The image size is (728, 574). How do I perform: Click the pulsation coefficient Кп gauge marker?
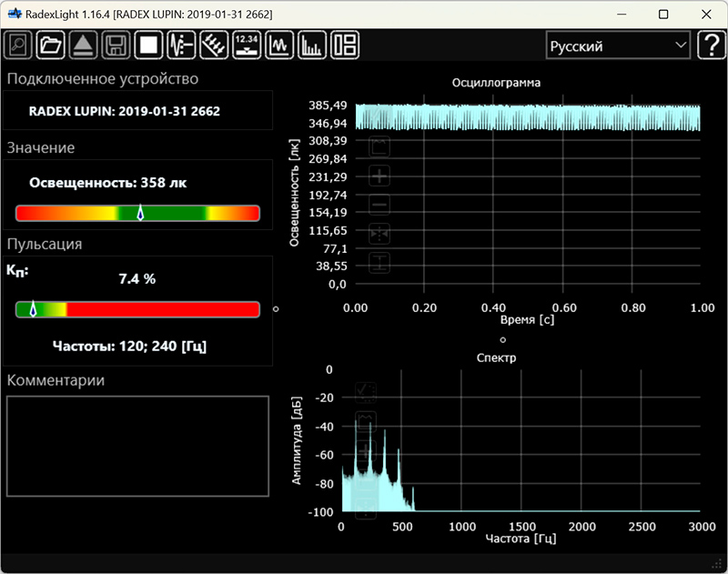(x=33, y=309)
